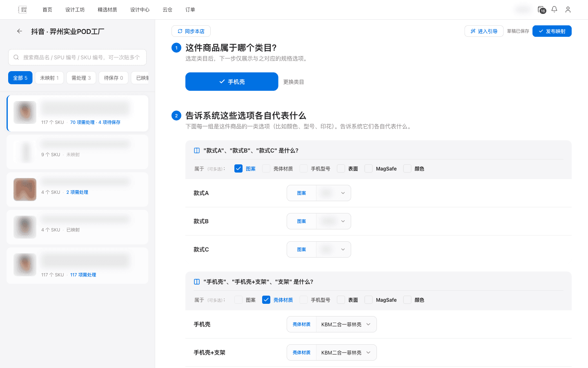This screenshot has height=368, width=588.
Task: Click the 进入引导 button
Action: click(484, 31)
